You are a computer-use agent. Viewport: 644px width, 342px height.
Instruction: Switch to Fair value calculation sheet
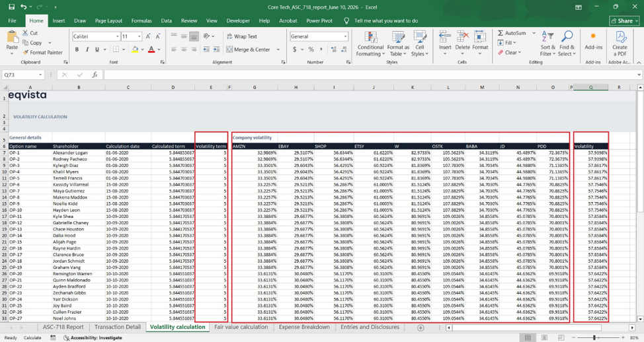[241, 327]
